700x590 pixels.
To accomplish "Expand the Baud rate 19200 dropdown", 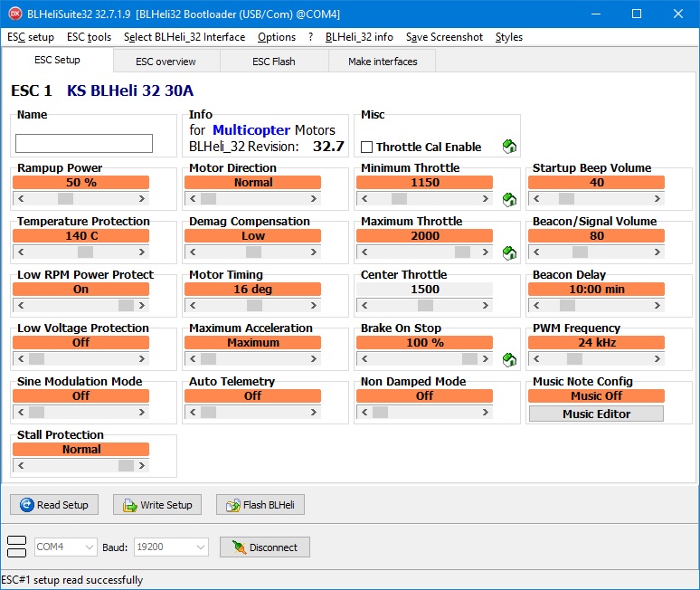I will (x=172, y=547).
